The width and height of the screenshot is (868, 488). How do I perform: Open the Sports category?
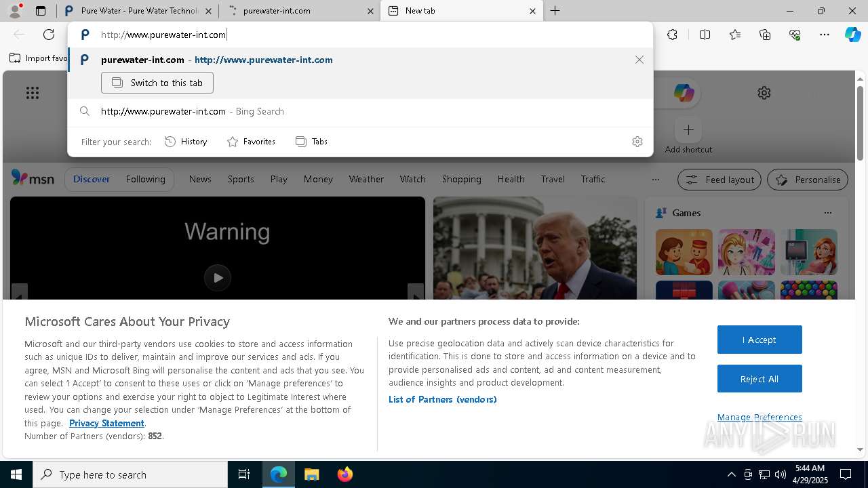(x=241, y=179)
